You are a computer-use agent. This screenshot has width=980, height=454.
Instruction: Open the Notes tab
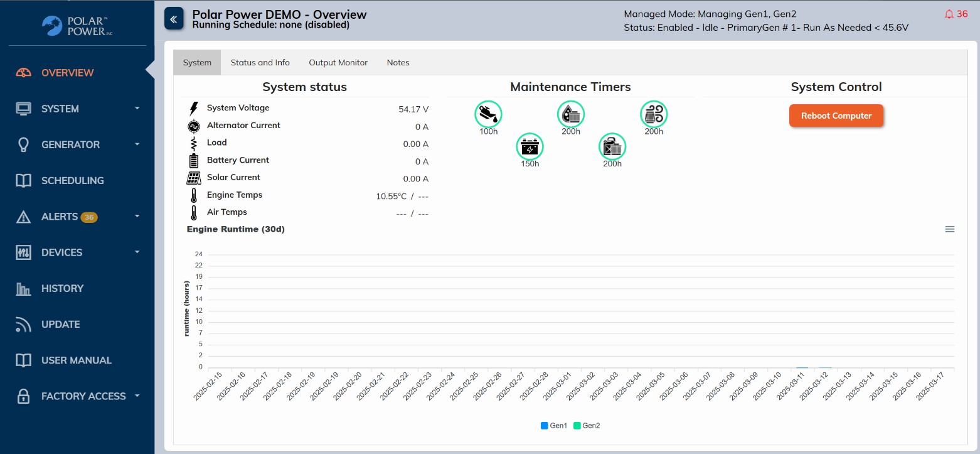398,63
